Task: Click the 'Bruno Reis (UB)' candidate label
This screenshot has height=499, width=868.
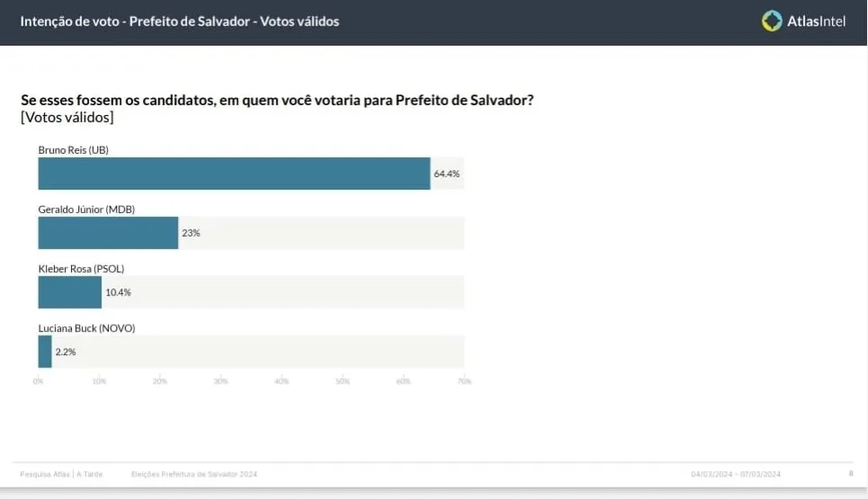Action: [73, 150]
